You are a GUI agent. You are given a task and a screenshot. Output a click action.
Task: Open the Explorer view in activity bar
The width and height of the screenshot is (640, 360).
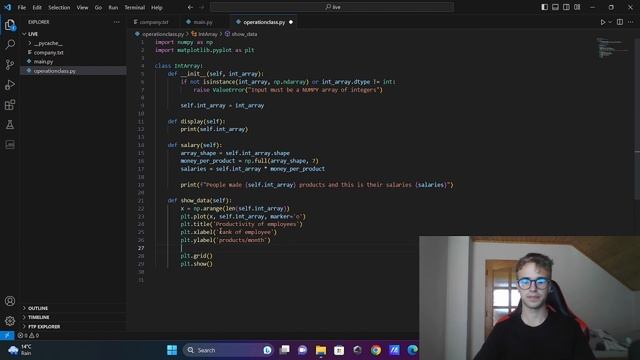coord(10,25)
